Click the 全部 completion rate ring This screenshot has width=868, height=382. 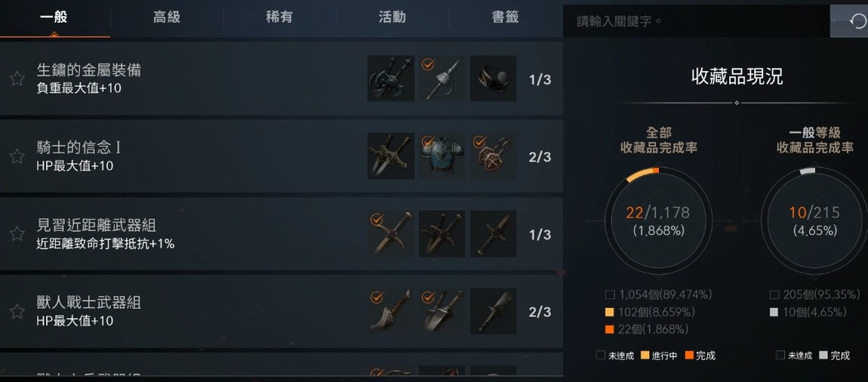pyautogui.click(x=658, y=221)
